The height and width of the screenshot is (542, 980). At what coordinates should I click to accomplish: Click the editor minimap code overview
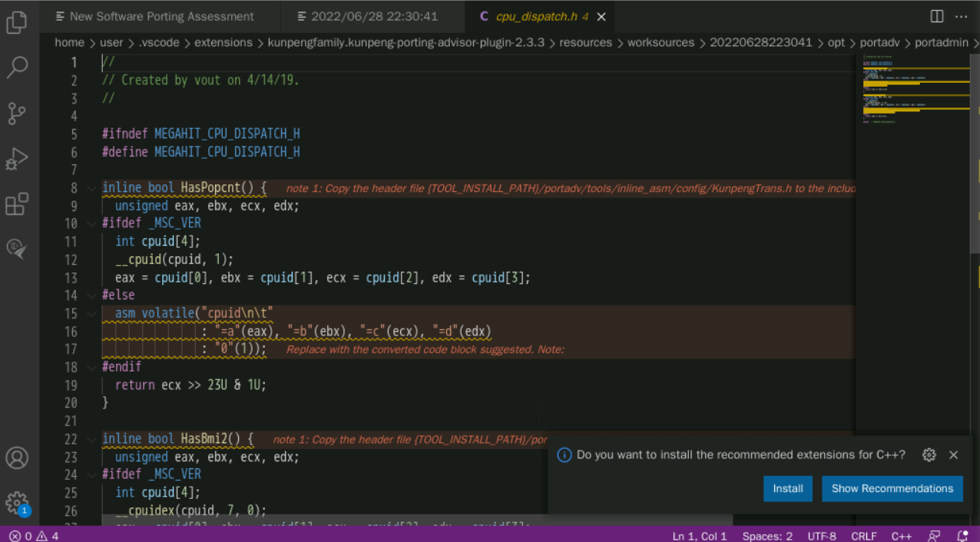point(912,89)
